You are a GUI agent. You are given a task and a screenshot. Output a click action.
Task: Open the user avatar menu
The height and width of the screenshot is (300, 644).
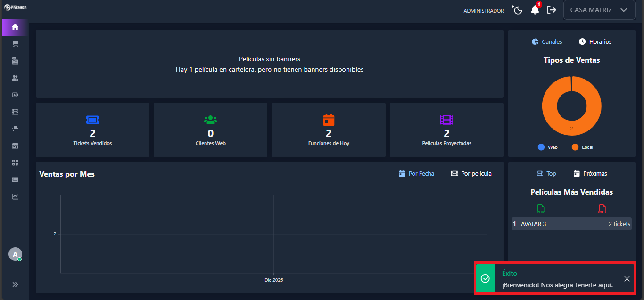click(15, 254)
